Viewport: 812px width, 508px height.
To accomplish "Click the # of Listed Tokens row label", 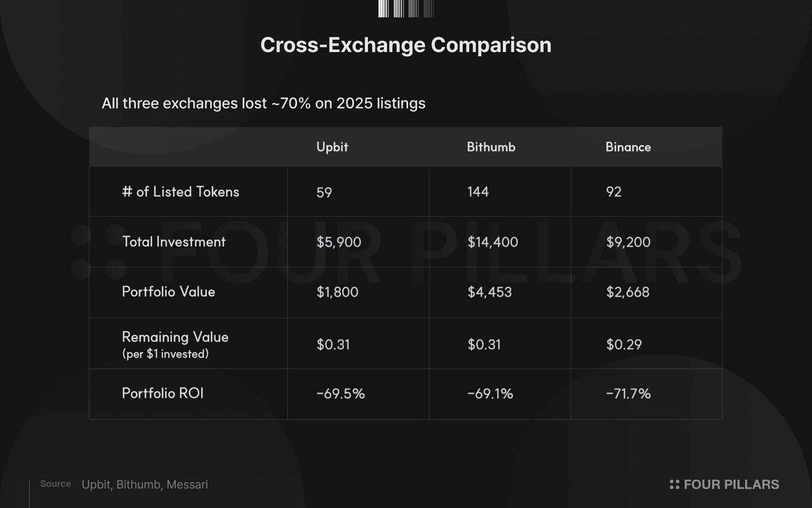I will (x=181, y=192).
